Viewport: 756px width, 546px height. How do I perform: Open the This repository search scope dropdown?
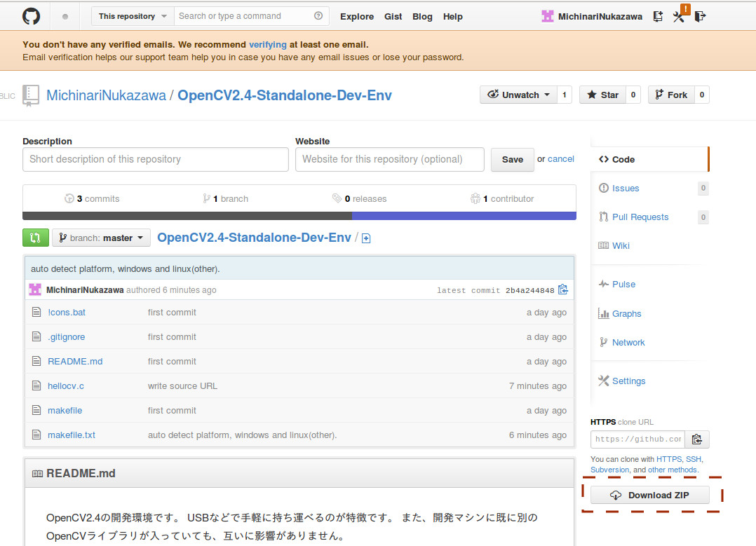click(x=133, y=16)
